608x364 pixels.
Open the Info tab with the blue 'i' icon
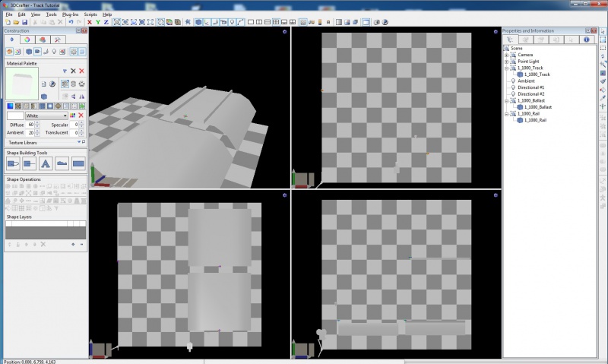point(586,40)
